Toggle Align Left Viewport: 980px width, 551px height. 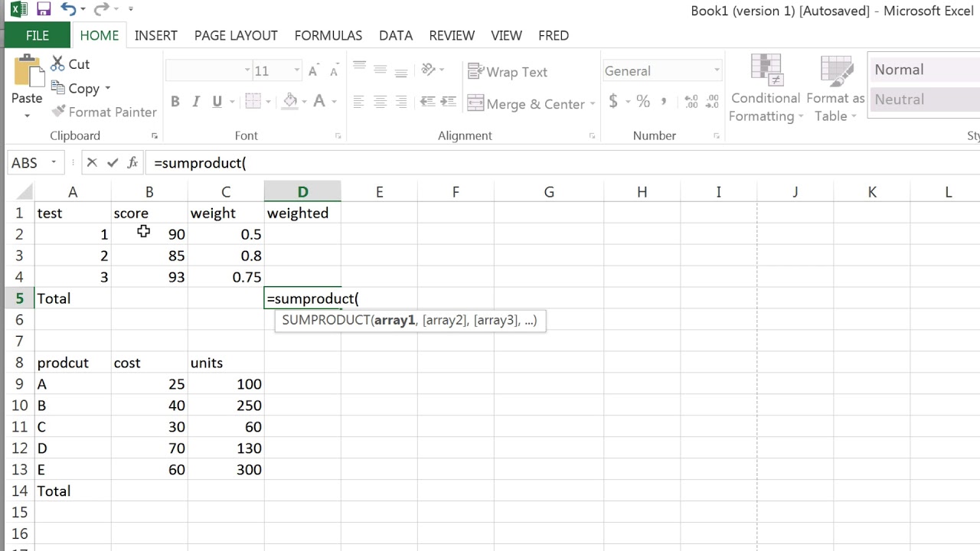click(x=359, y=102)
